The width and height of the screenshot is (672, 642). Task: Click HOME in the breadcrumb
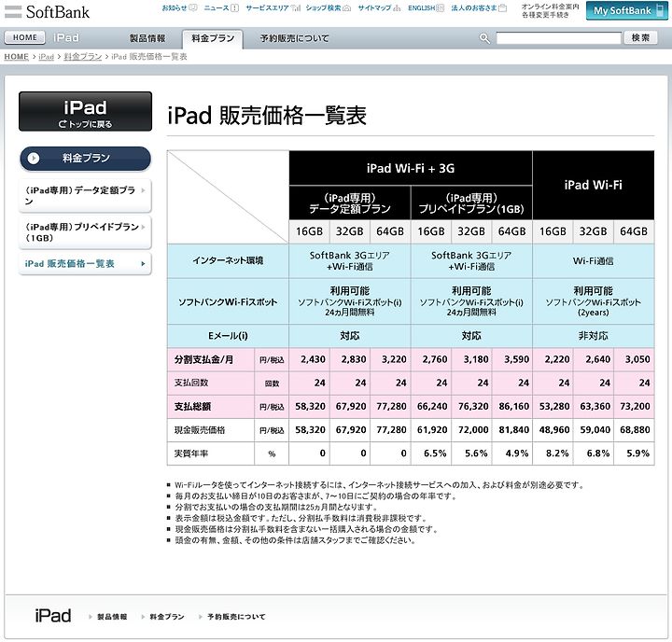point(16,57)
